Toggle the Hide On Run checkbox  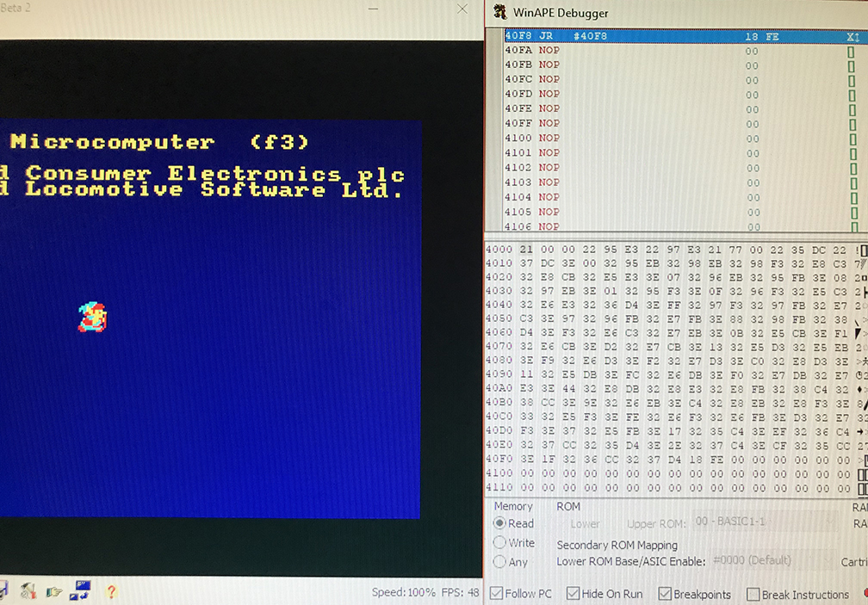coord(573,594)
